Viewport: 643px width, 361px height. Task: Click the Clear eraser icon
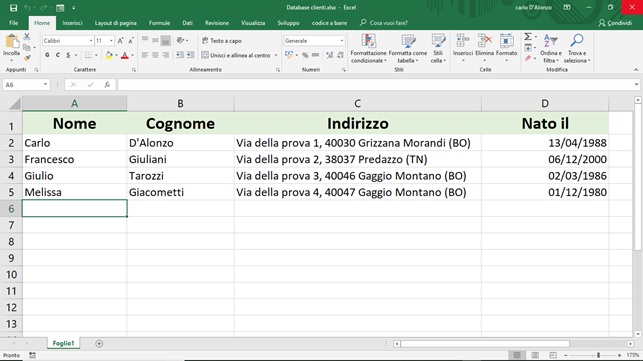pos(528,58)
